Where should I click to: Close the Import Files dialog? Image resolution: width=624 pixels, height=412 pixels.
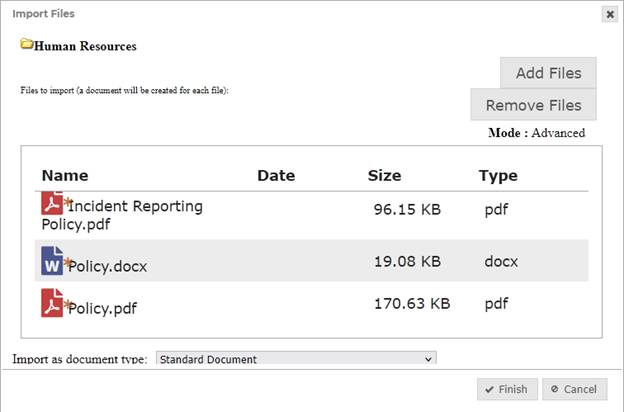point(610,15)
